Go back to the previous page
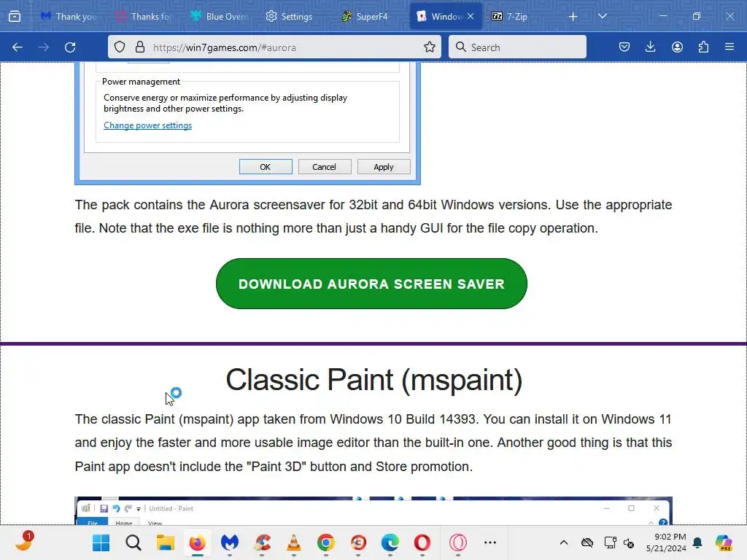The height and width of the screenshot is (560, 747). [x=18, y=47]
